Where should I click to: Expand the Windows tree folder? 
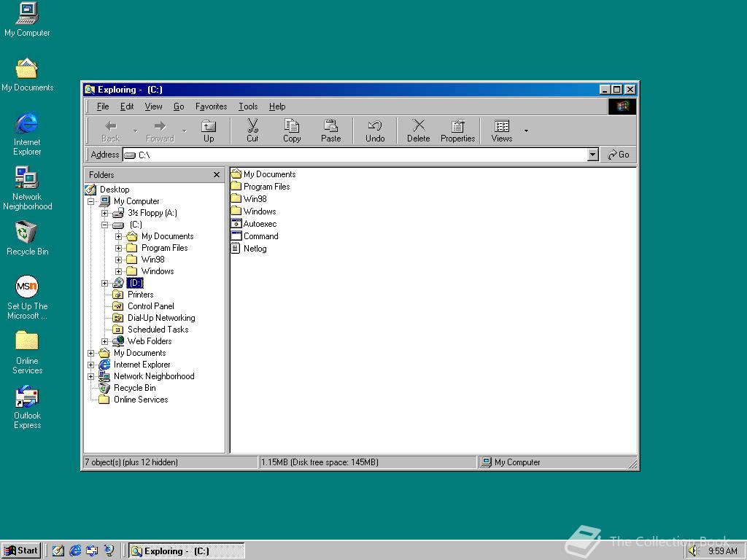(119, 271)
